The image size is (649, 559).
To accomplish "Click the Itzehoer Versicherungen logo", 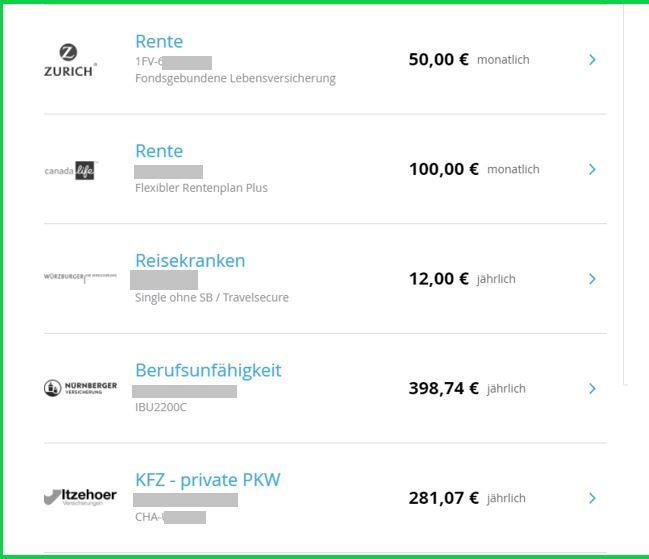I will pos(80,497).
